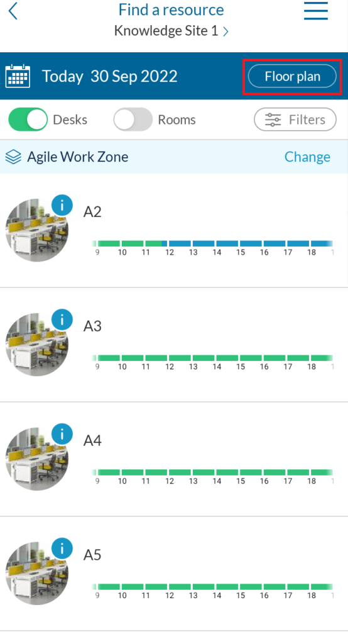Select the Today 30 Sep 2022 date
348x644 pixels.
pos(109,76)
